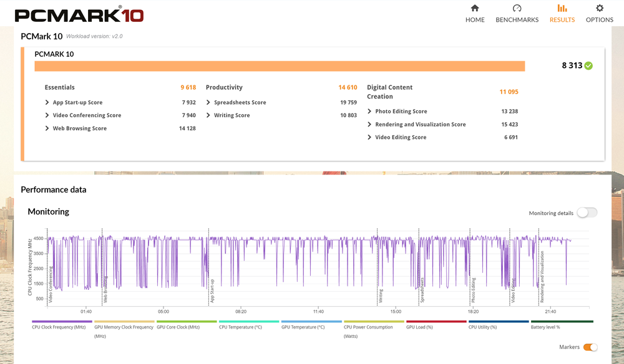The image size is (624, 364).
Task: Enable the Monitoring details toggle
Action: [587, 213]
